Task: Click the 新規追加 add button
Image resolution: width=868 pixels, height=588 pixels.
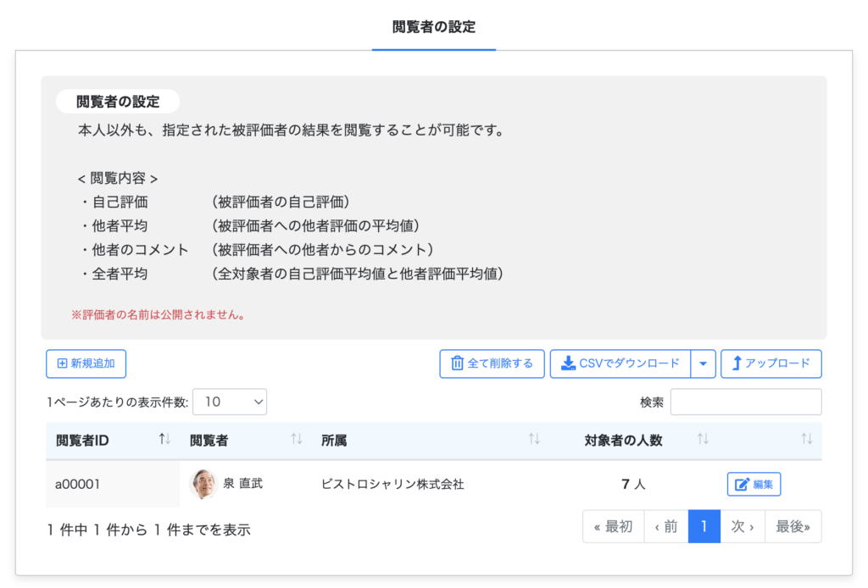Action: [86, 363]
